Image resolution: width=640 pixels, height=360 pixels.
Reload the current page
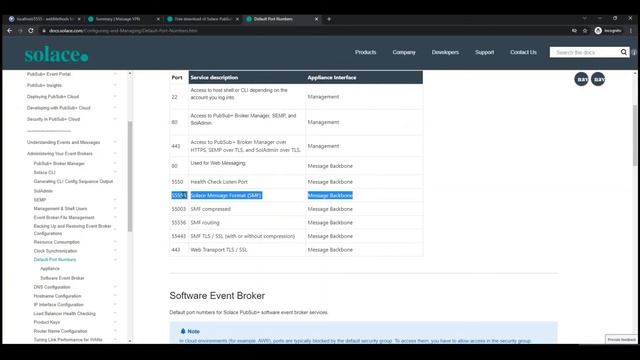(x=31, y=31)
